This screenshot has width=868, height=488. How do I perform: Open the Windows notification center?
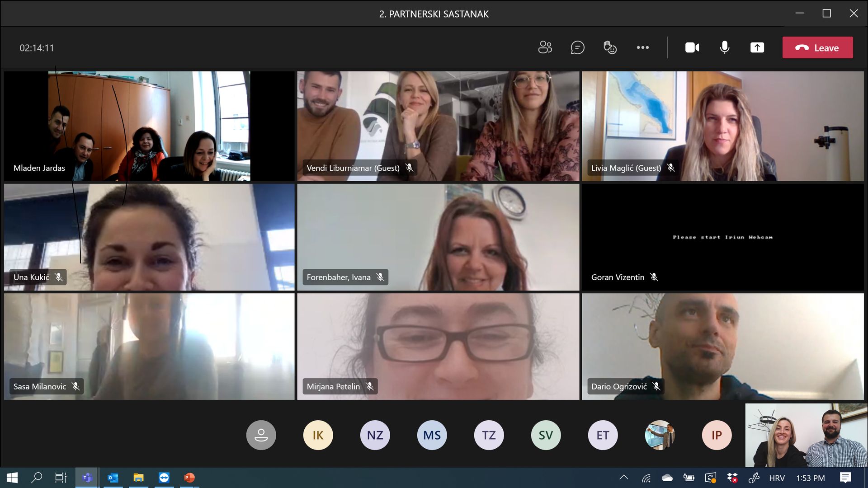pyautogui.click(x=845, y=478)
